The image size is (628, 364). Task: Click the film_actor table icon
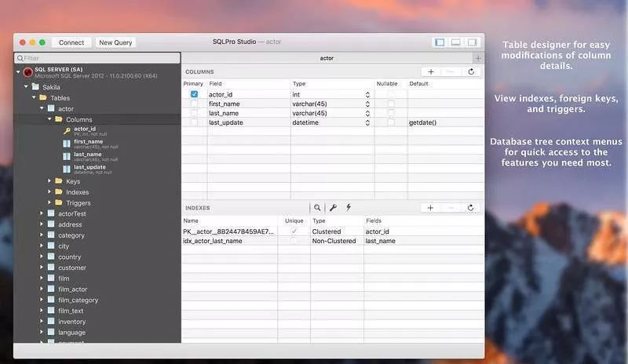[51, 289]
